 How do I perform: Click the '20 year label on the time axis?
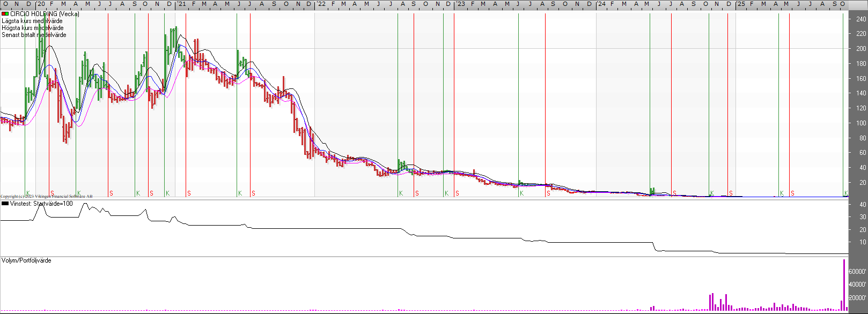tap(41, 4)
